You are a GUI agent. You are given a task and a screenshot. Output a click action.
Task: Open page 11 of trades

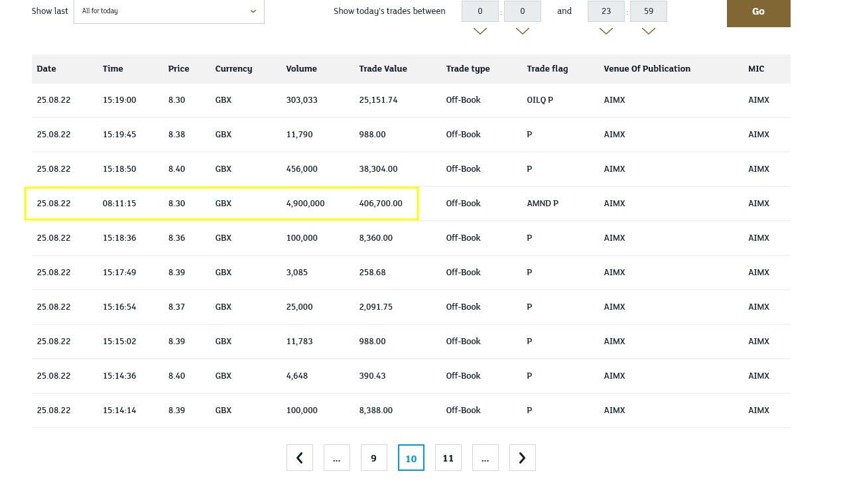point(448,458)
